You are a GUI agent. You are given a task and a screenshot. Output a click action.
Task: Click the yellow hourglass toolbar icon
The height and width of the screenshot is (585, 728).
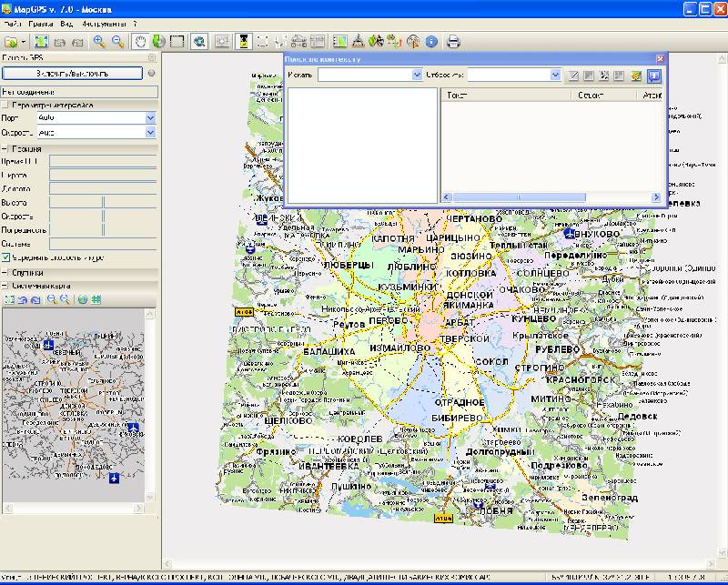tap(243, 42)
